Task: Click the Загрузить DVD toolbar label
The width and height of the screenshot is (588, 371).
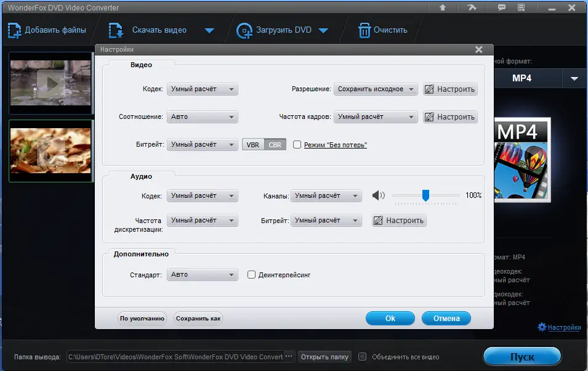Action: [x=283, y=30]
